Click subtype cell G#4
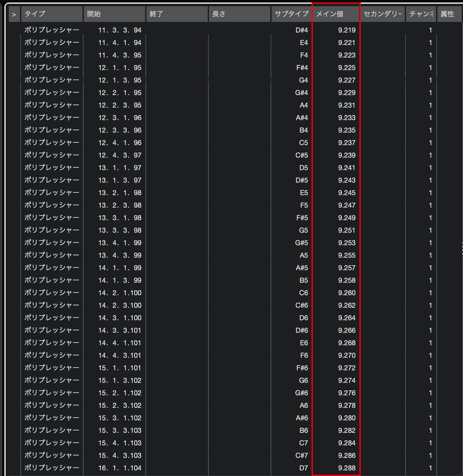 pyautogui.click(x=302, y=93)
